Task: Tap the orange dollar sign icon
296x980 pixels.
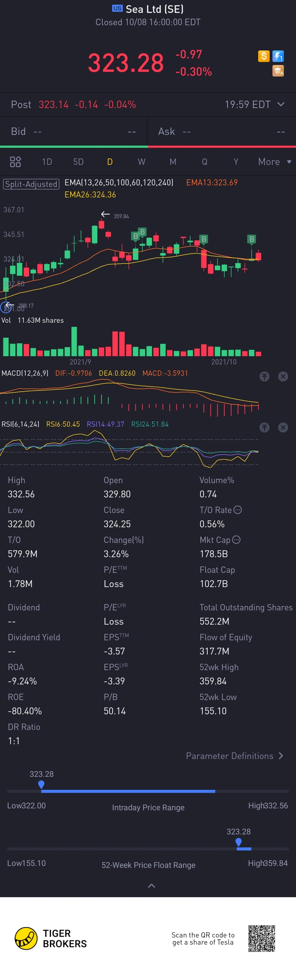Action: [264, 56]
